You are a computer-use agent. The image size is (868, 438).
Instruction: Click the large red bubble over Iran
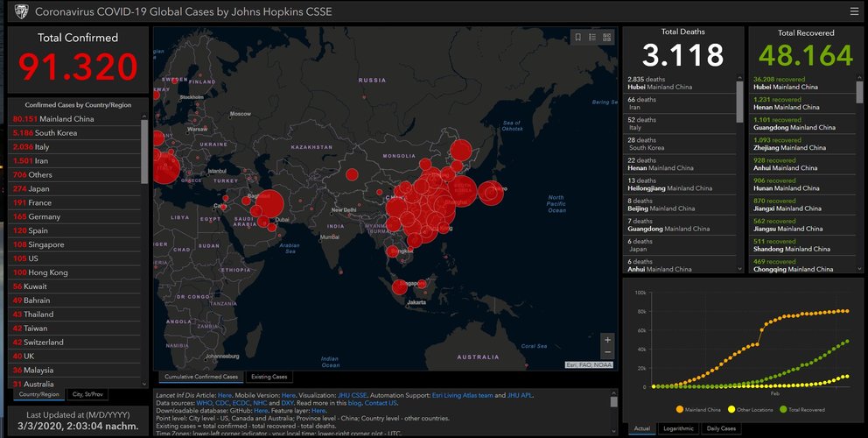[270, 203]
